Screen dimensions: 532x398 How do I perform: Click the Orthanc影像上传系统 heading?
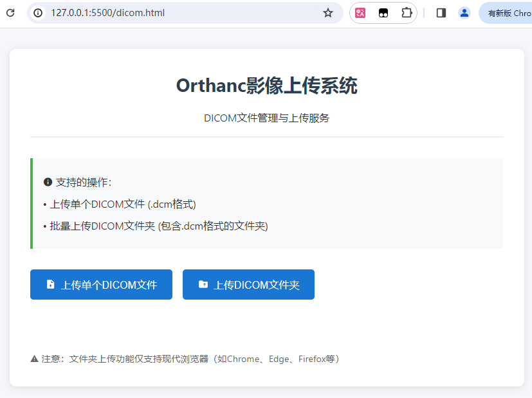pos(266,85)
